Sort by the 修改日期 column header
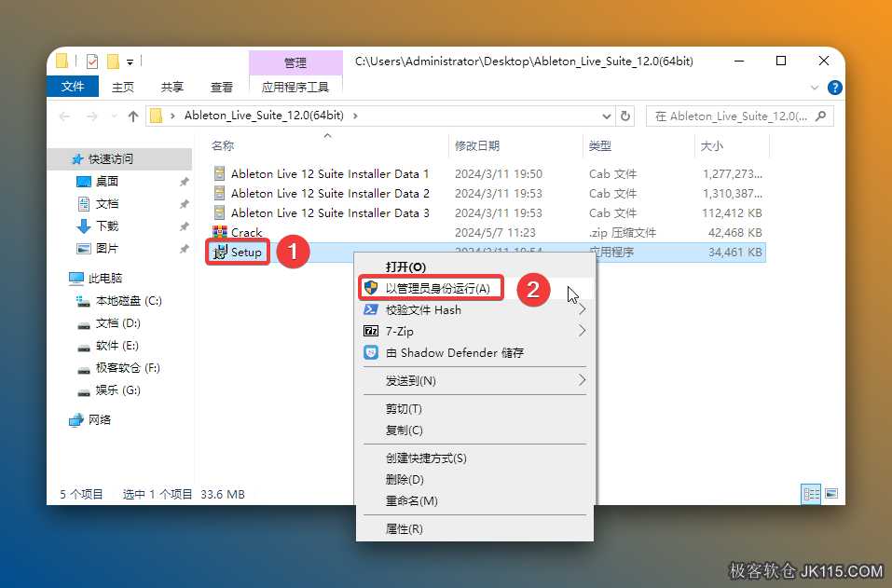This screenshot has width=892, height=588. [476, 145]
